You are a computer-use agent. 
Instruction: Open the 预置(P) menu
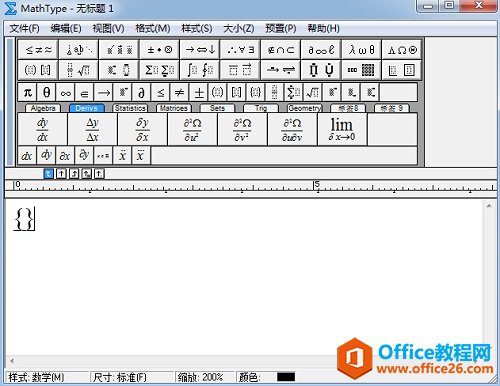pyautogui.click(x=281, y=29)
